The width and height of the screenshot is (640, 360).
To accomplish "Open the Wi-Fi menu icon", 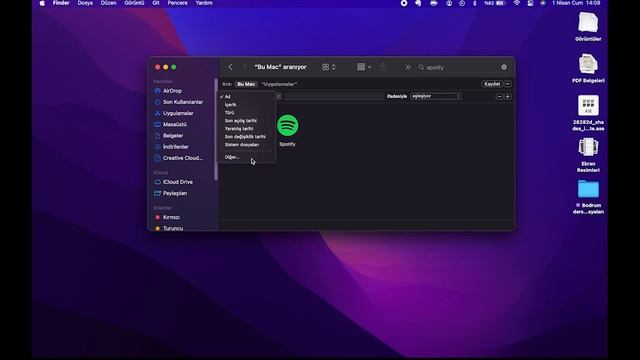I will click(517, 3).
